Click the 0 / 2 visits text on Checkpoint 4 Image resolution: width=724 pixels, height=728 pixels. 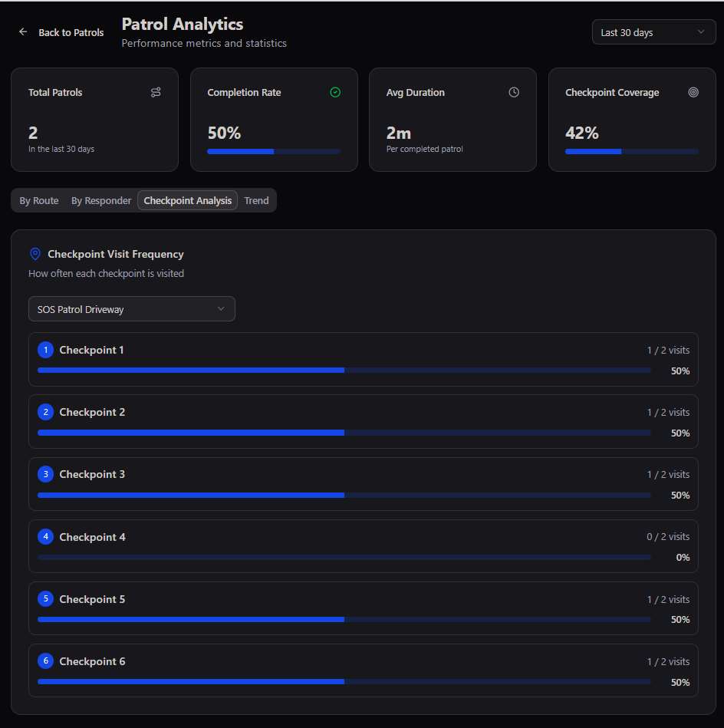pyautogui.click(x=668, y=537)
